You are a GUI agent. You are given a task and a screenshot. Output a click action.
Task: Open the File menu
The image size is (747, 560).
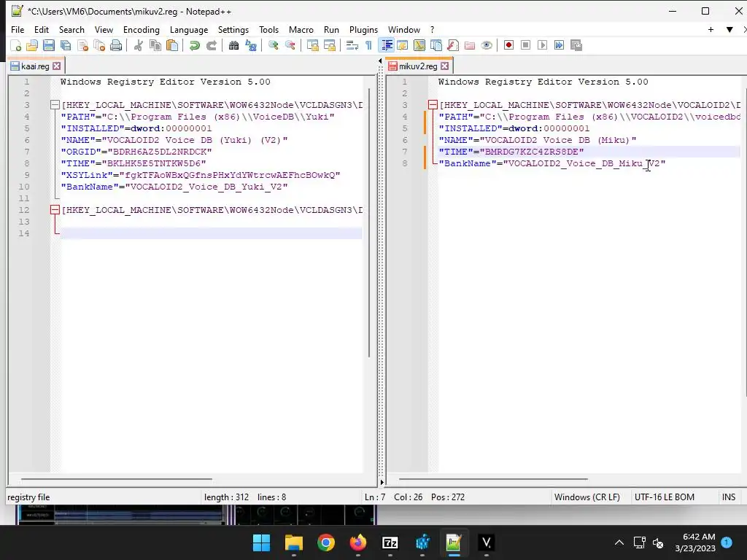click(x=18, y=29)
